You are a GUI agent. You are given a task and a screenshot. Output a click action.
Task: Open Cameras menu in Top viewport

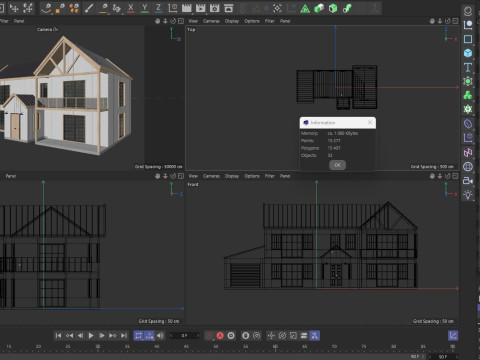click(211, 21)
